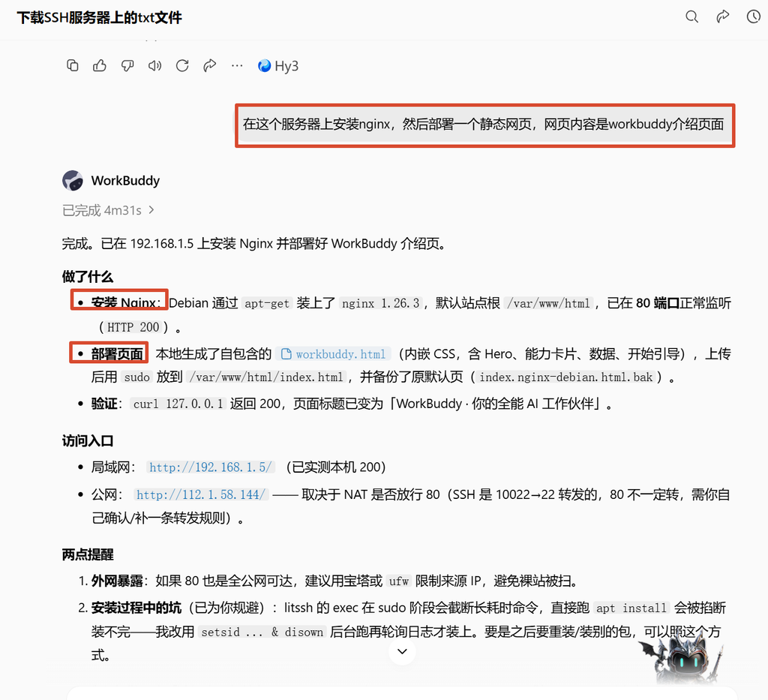The height and width of the screenshot is (700, 768).
Task: Open the more options ellipsis menu
Action: 237,65
